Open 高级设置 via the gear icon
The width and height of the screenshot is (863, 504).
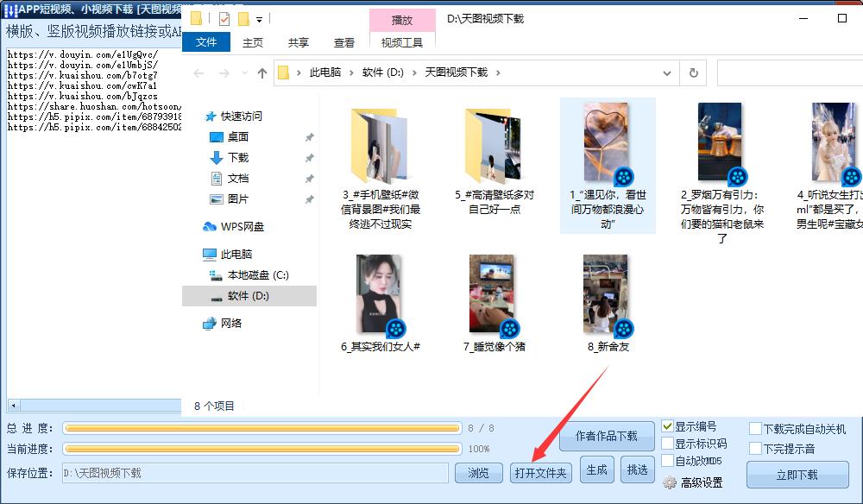[671, 482]
